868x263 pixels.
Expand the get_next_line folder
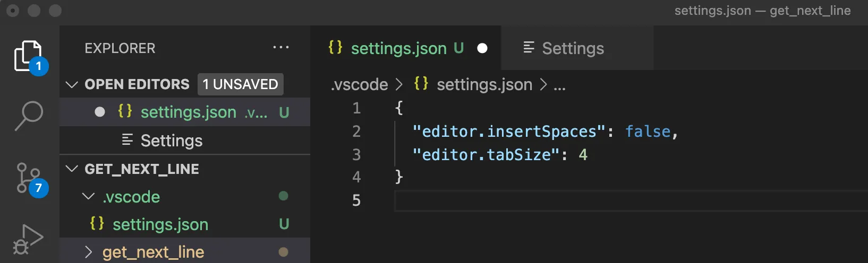[89, 252]
